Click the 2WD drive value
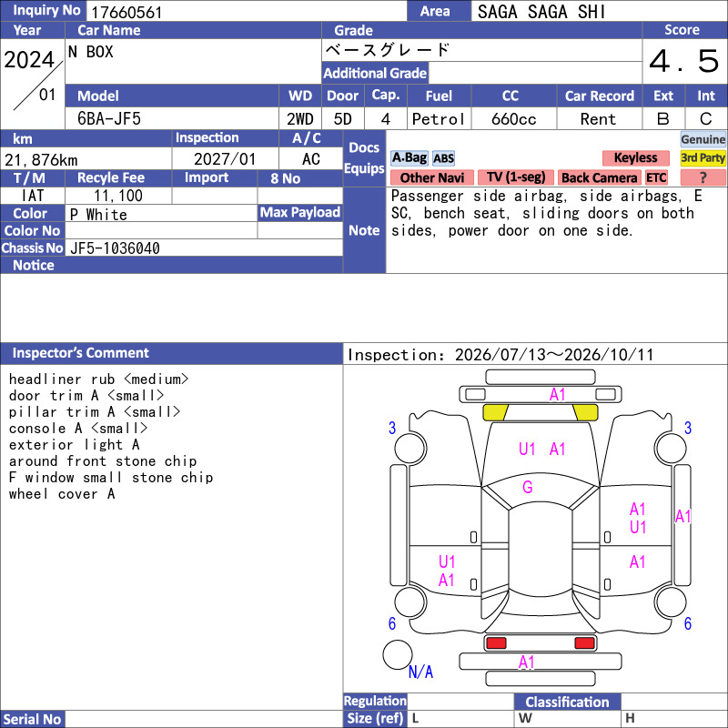 click(300, 119)
